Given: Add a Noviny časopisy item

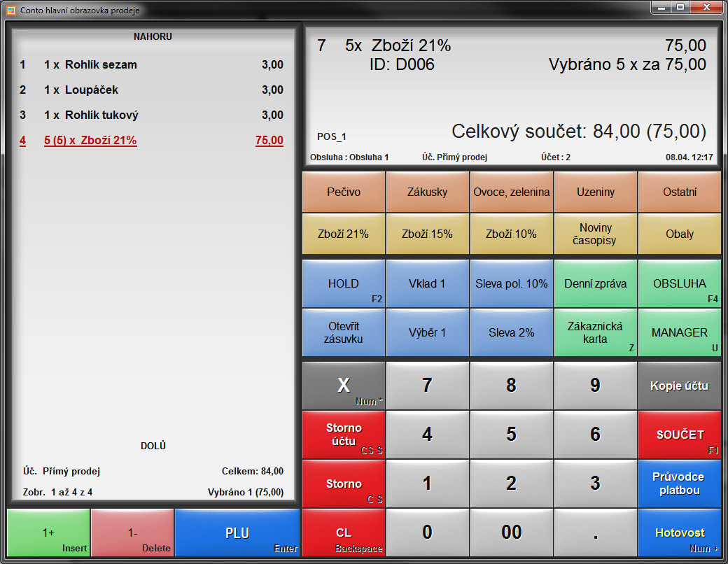Looking at the screenshot, I should pyautogui.click(x=596, y=234).
